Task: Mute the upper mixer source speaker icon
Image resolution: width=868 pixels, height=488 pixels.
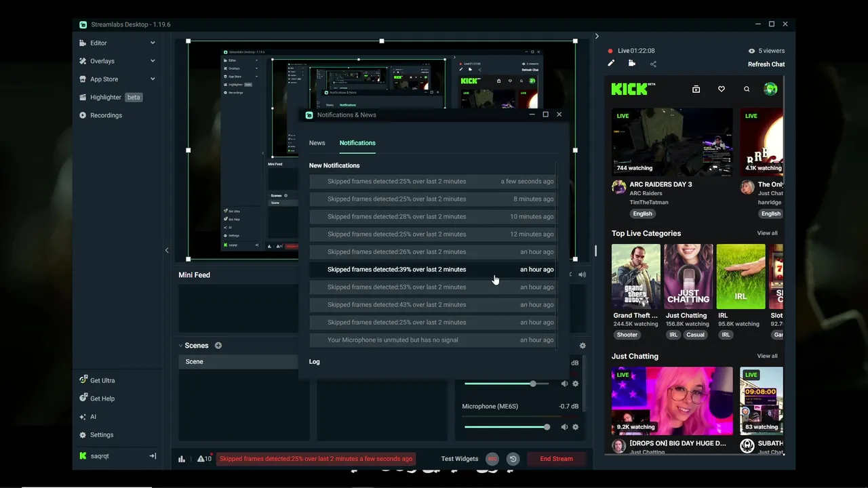Action: (x=564, y=384)
